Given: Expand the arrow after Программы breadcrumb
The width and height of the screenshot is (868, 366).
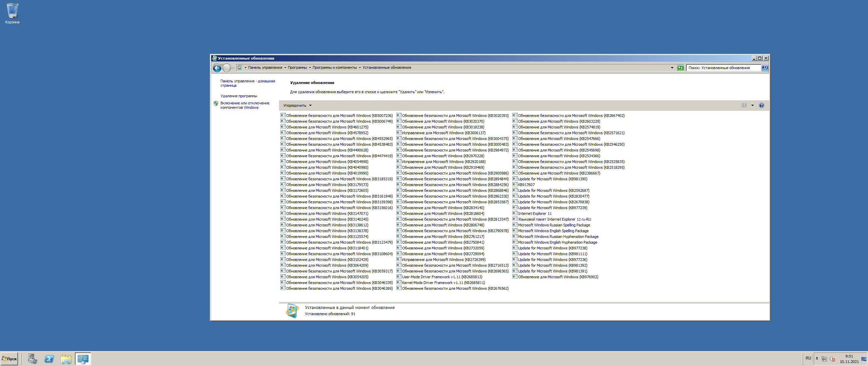Looking at the screenshot, I should 310,68.
